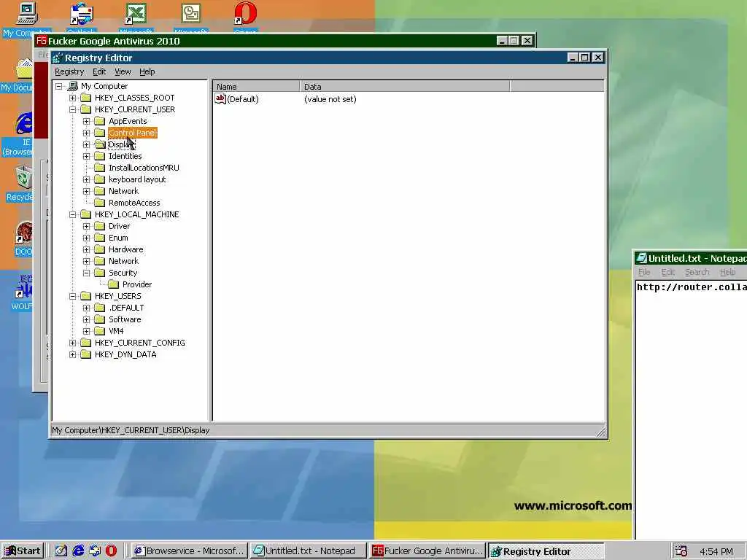
Task: Open the File menu in Notepad
Action: click(644, 272)
